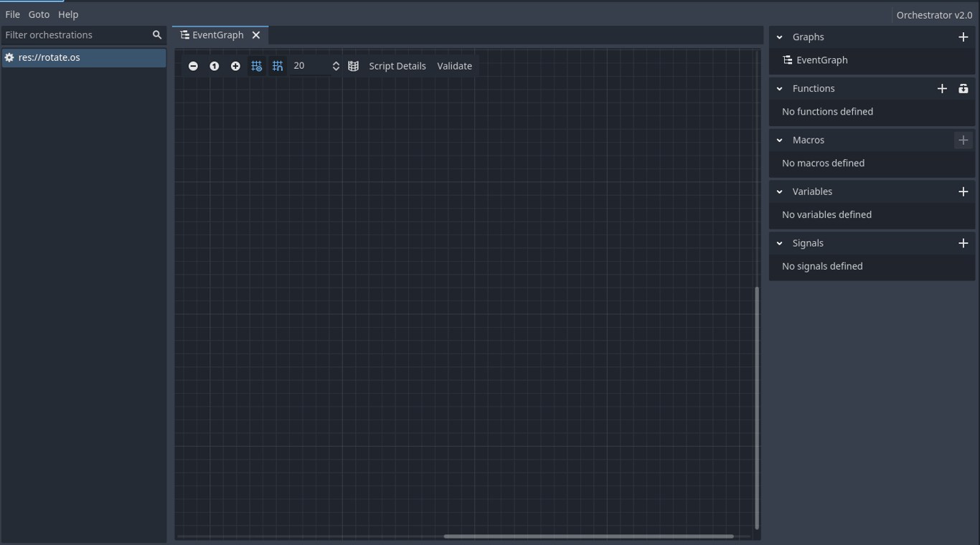This screenshot has width=980, height=545.
Task: Click the snap distance field showing 20
Action: (x=309, y=66)
